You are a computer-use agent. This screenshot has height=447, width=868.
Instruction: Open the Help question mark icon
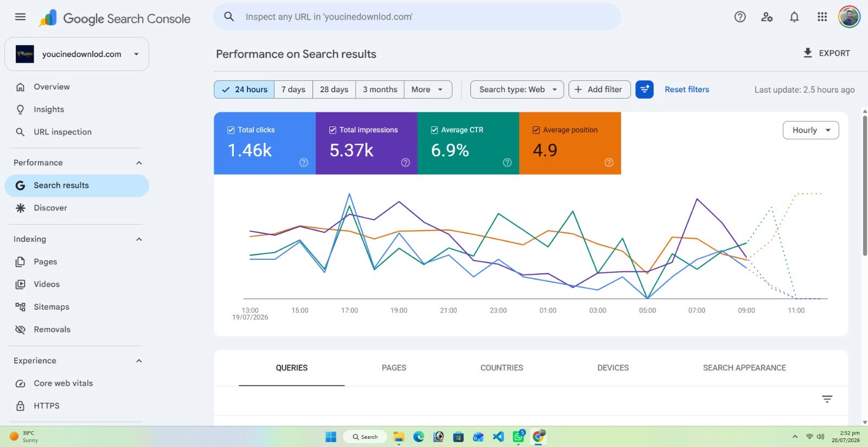pyautogui.click(x=740, y=17)
